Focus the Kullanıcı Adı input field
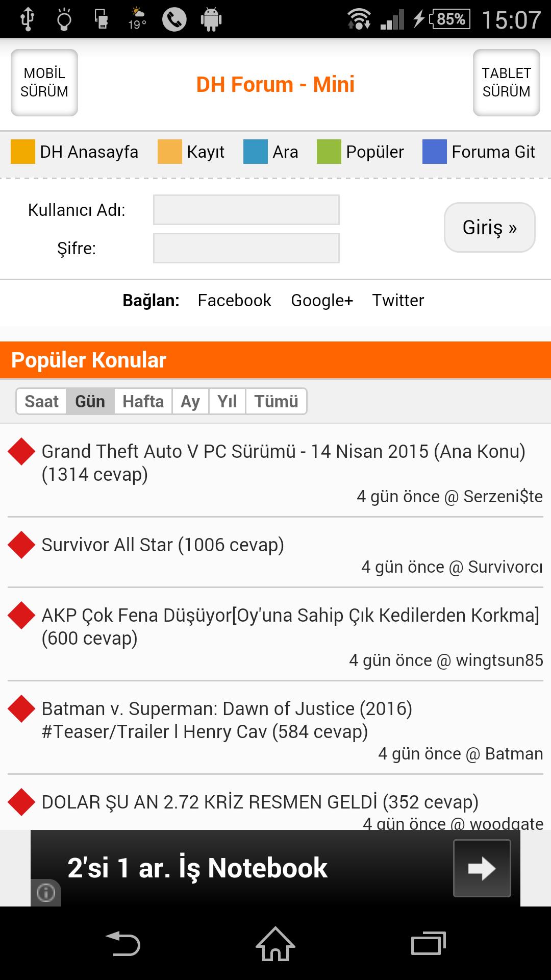The height and width of the screenshot is (980, 551). [246, 210]
